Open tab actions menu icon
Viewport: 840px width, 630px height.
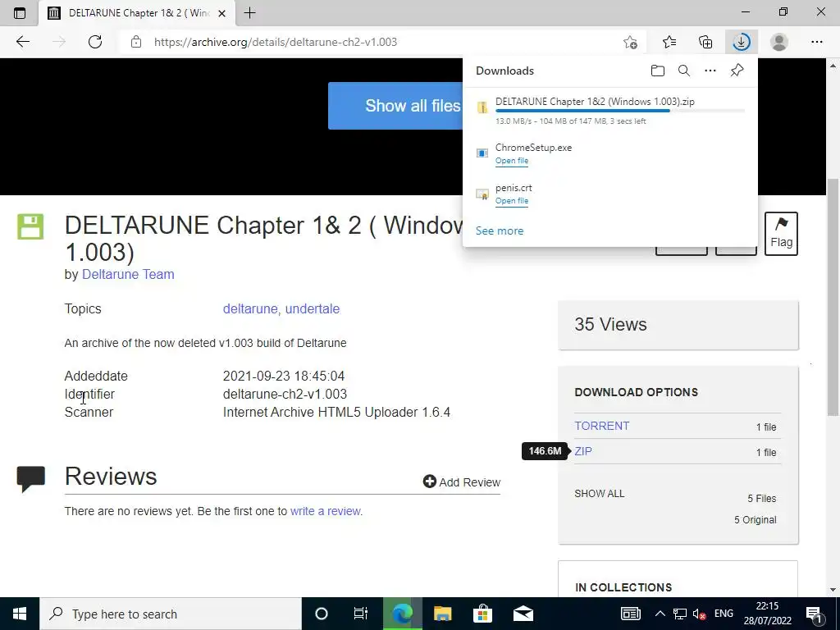pyautogui.click(x=20, y=13)
